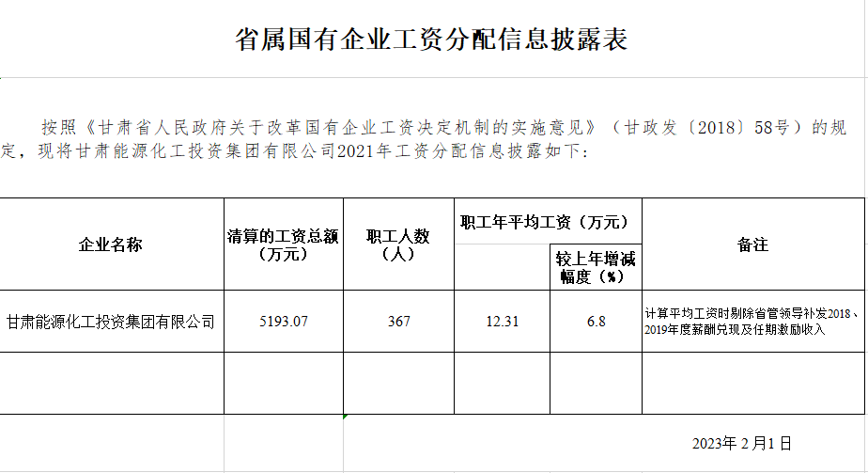Click the 清算的工资总额(万元) column header
Image resolution: width=868 pixels, height=473 pixels.
click(x=283, y=244)
